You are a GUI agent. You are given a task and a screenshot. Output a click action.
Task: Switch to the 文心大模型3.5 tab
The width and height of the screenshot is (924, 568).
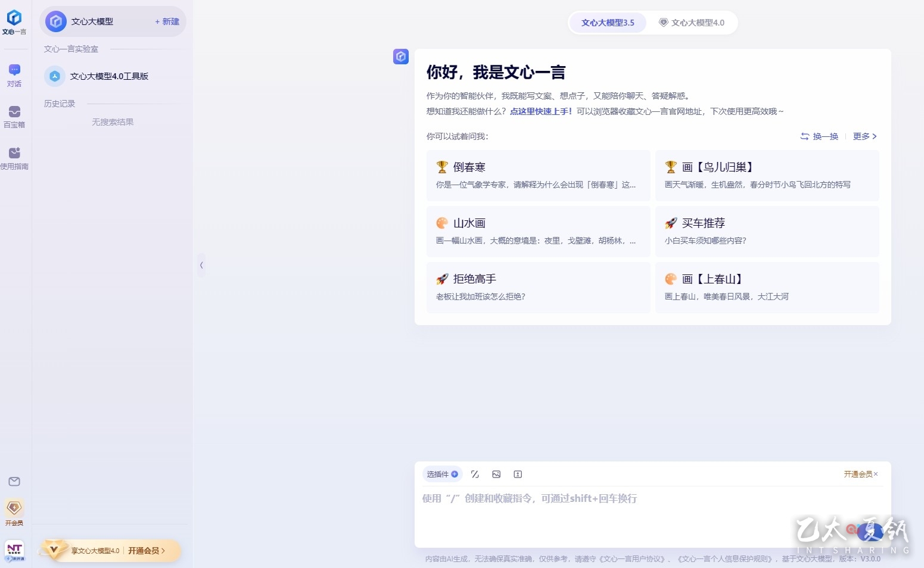click(608, 23)
